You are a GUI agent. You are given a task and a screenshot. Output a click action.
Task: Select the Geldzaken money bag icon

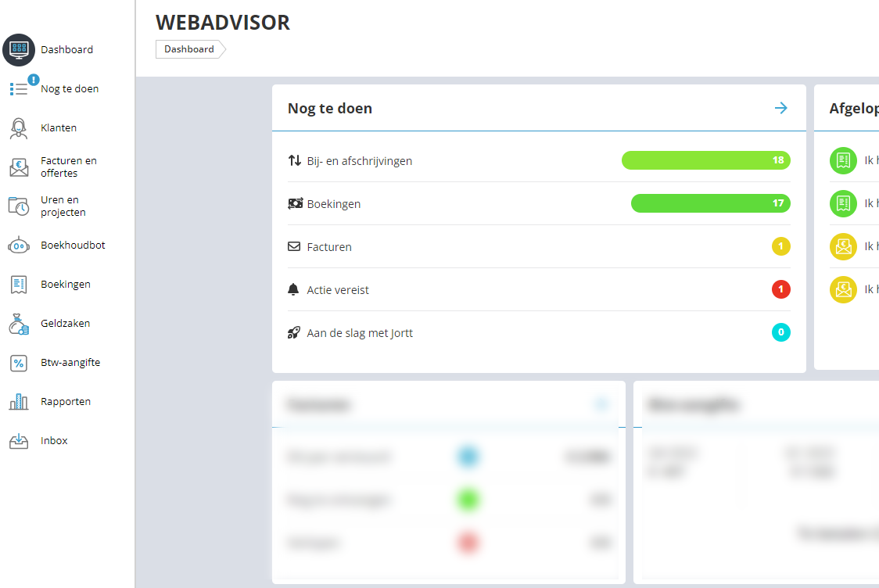pyautogui.click(x=19, y=324)
